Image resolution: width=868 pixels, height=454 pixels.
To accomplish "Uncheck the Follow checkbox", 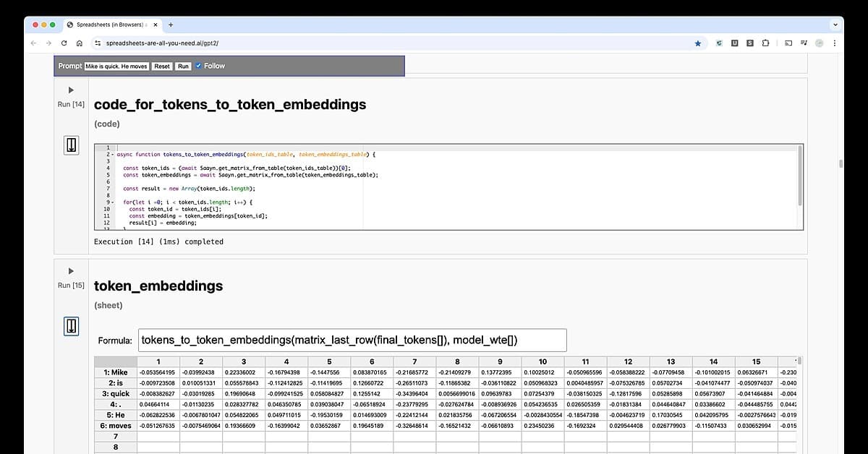I will [198, 66].
